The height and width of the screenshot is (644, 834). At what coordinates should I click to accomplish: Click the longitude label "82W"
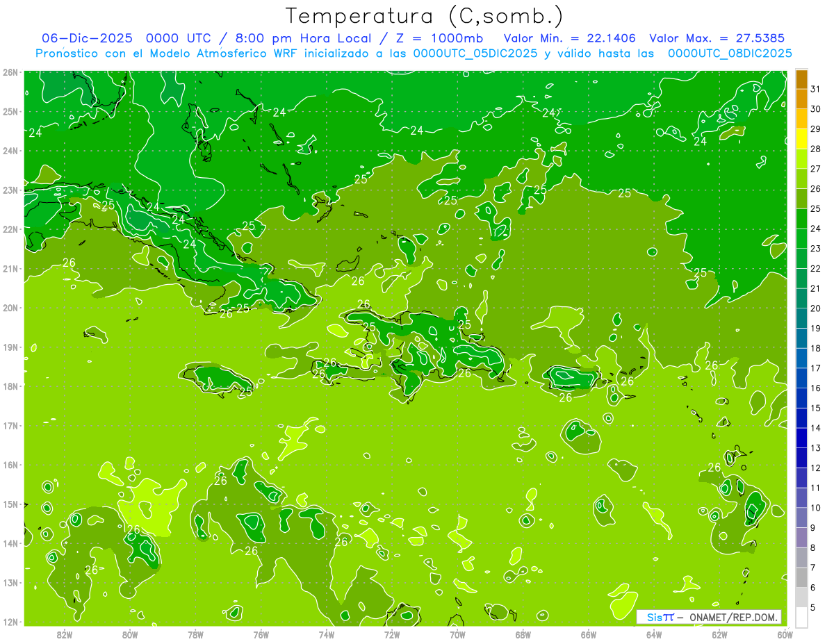(x=64, y=635)
